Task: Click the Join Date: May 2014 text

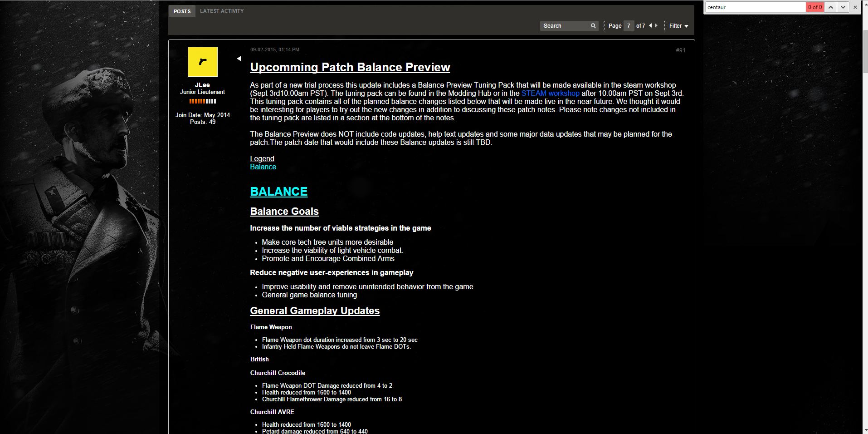Action: click(203, 115)
